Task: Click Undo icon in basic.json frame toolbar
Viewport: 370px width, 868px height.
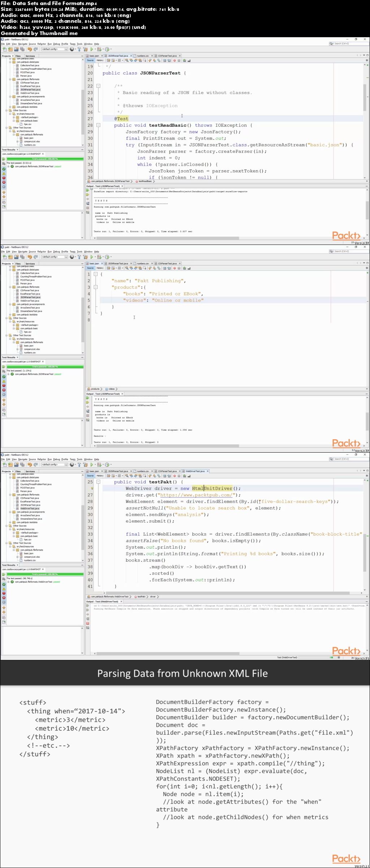Action: [30, 257]
